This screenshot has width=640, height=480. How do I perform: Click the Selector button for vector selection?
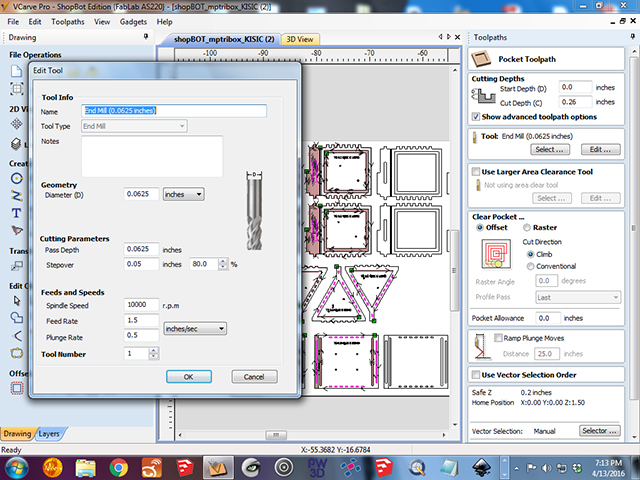(600, 431)
